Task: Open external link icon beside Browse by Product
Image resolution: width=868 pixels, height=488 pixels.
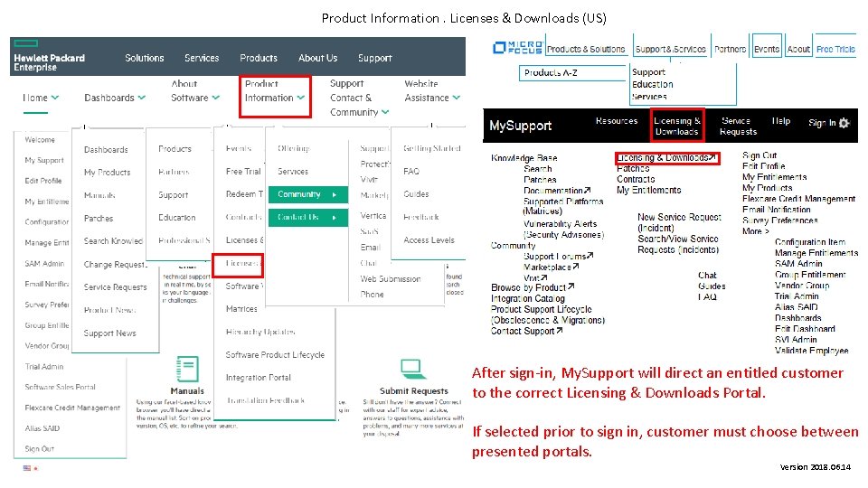Action: 571,286
